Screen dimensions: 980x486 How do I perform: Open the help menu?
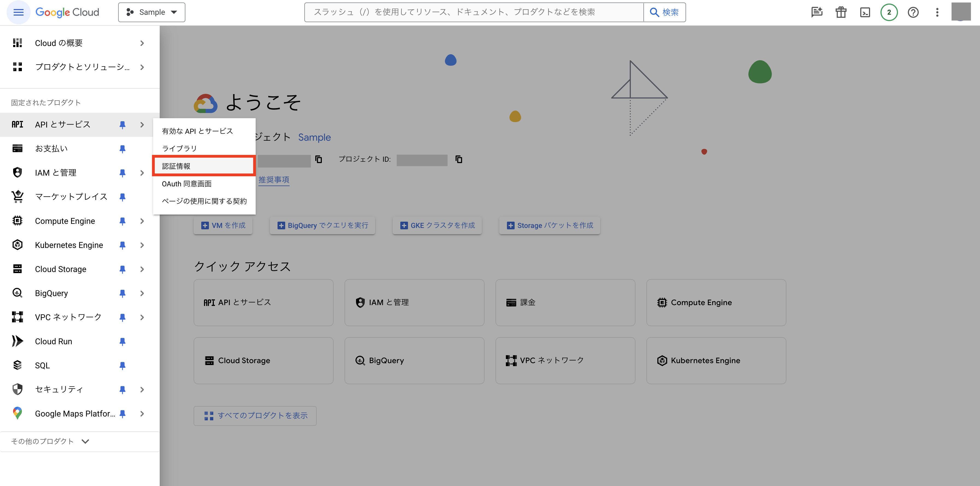click(913, 12)
